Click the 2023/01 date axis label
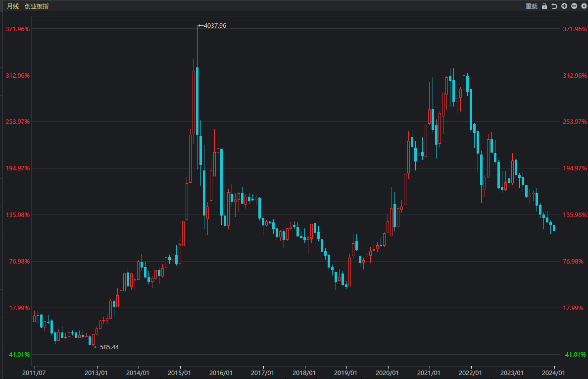Screen dimensions: 588x379 pyautogui.click(x=512, y=373)
